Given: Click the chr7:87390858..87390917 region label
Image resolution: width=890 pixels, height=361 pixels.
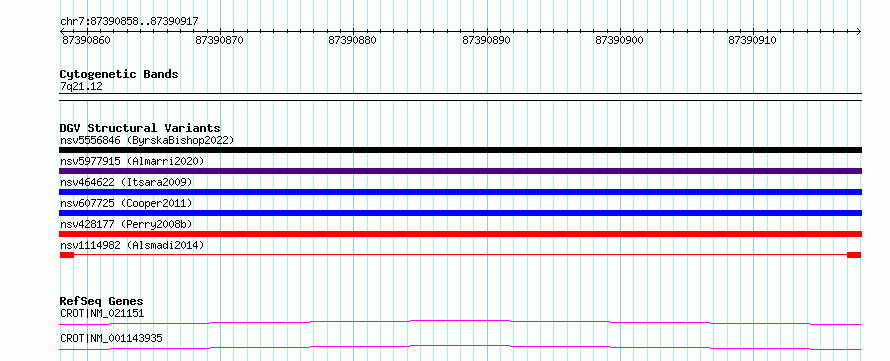Looking at the screenshot, I should point(129,22).
